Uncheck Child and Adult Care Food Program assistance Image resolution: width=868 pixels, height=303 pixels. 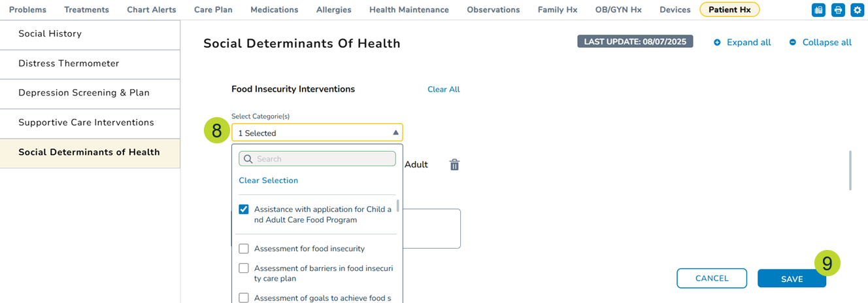point(244,209)
